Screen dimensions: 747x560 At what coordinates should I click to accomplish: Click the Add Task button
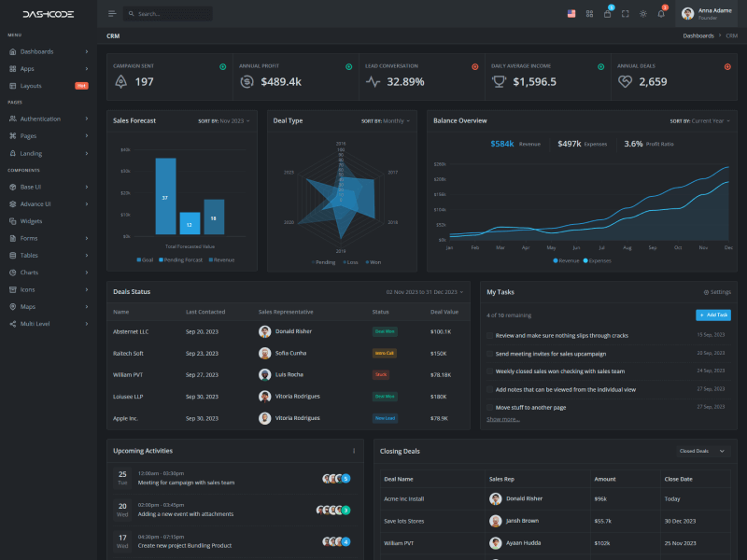(x=713, y=315)
